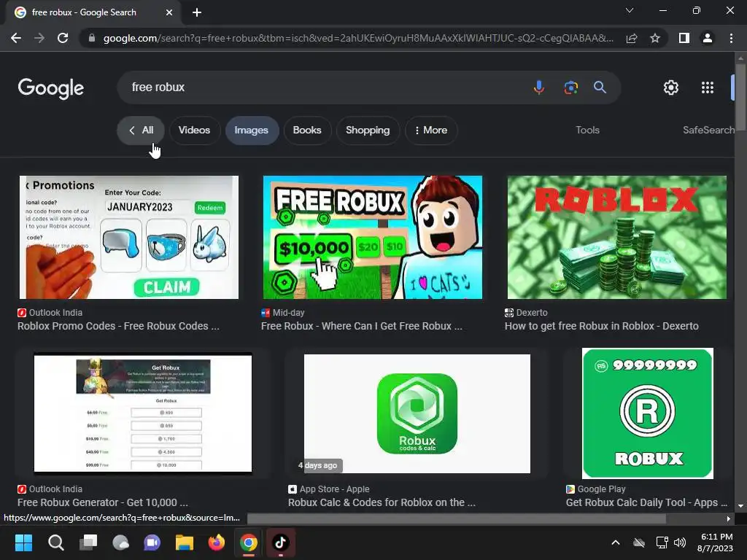747x560 pixels.
Task: Open Task View on the taskbar
Action: [88, 542]
